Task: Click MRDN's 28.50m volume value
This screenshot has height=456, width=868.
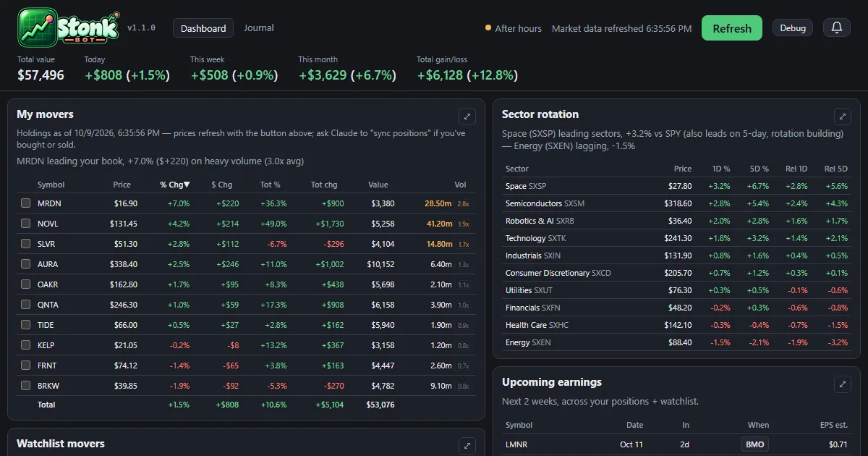Action: 438,203
